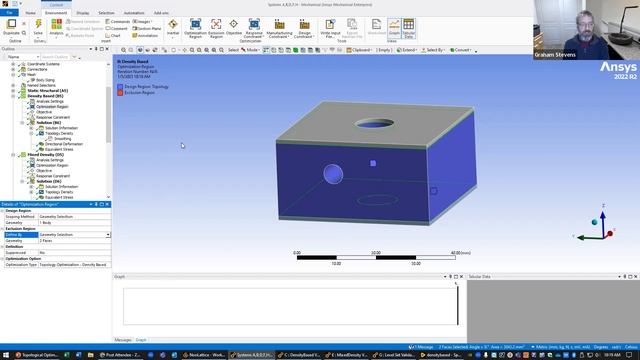Collapse the Optimization Option section
Screen dimensions: 640x360
click(2, 259)
